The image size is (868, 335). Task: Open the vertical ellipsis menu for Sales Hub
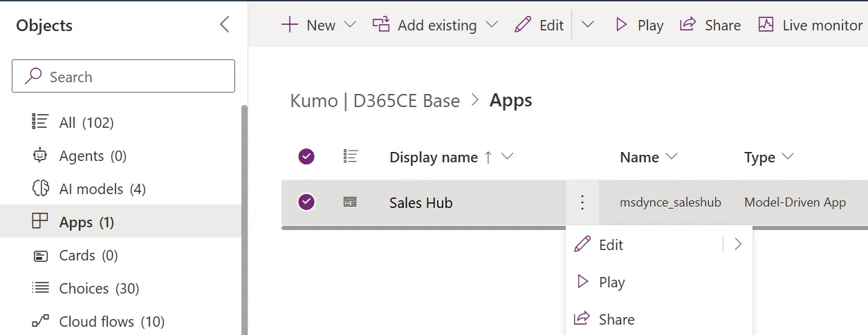[x=582, y=202]
